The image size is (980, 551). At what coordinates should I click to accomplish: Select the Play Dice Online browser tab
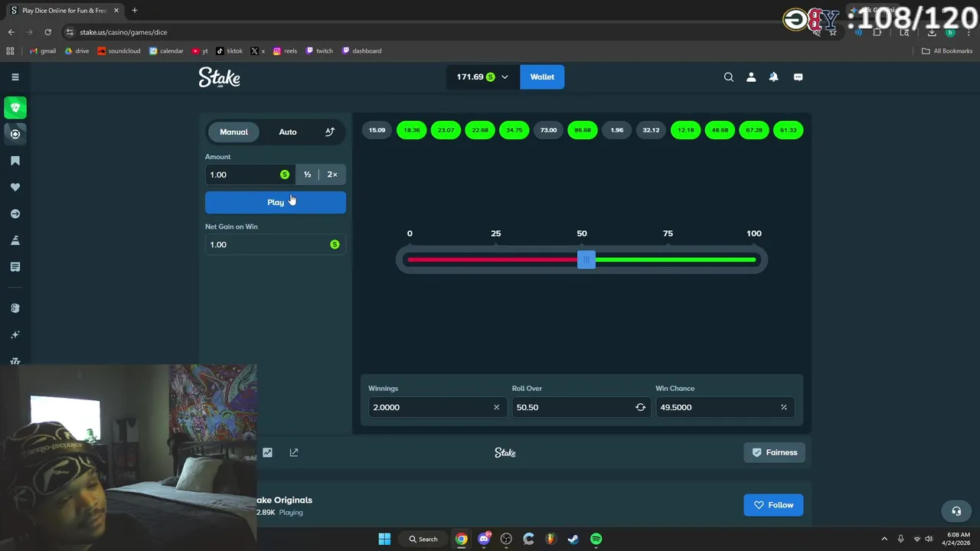[x=64, y=11]
